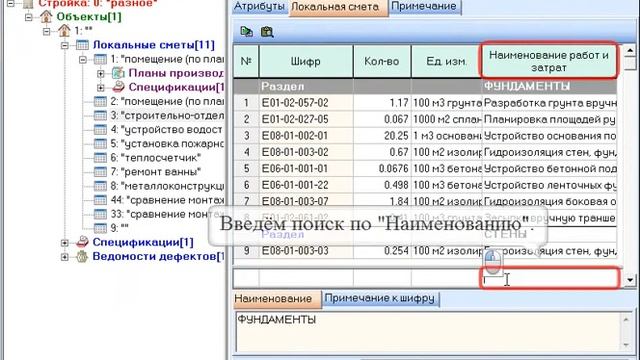Click the Шифр column header

(x=306, y=61)
